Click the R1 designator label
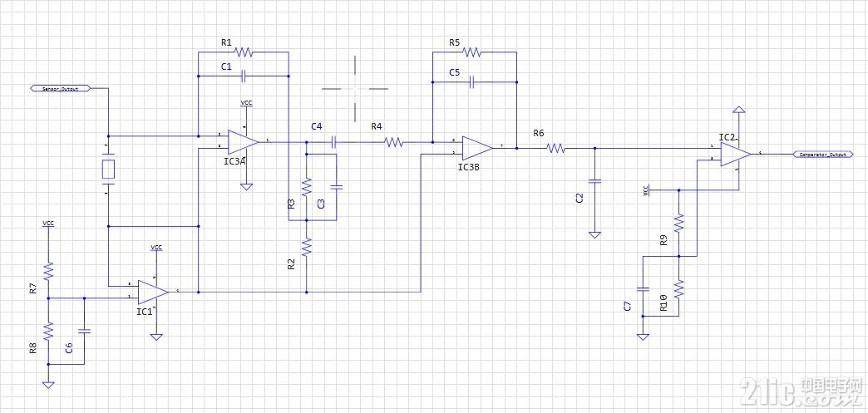The height and width of the screenshot is (413, 868). pyautogui.click(x=226, y=42)
